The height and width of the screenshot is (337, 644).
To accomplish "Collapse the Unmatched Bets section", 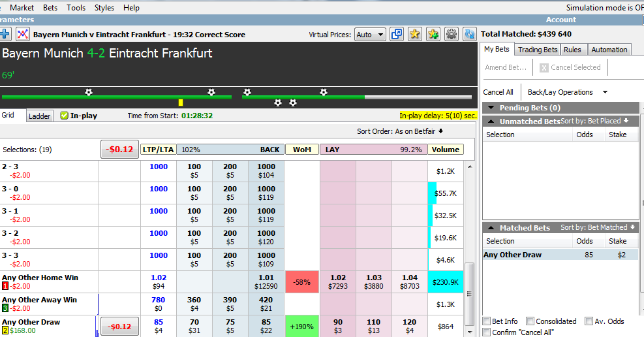I will click(x=491, y=121).
